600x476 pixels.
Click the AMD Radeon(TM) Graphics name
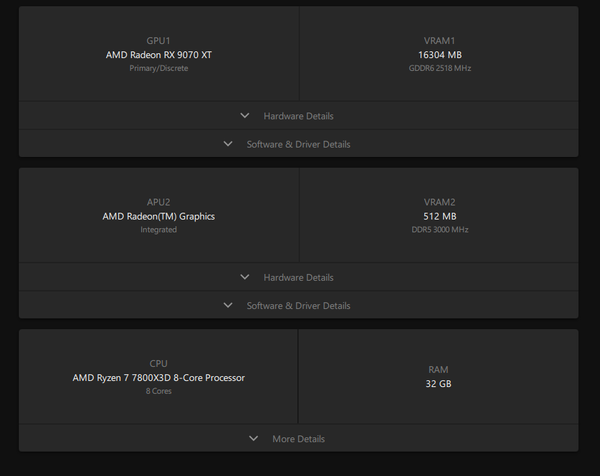(x=158, y=216)
